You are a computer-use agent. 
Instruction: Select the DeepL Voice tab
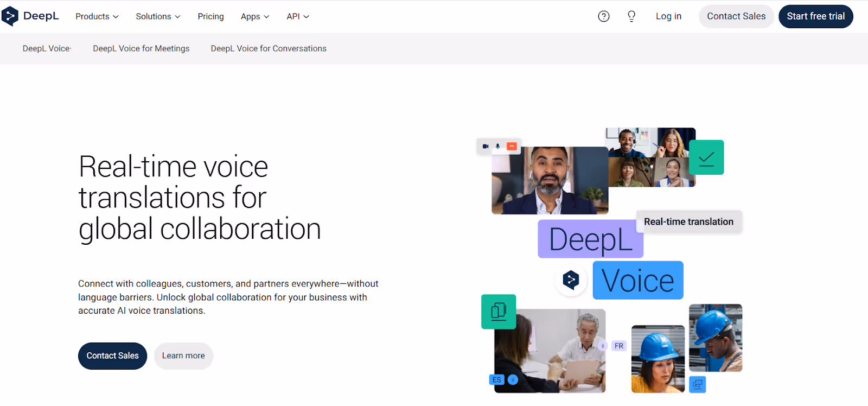[x=46, y=48]
